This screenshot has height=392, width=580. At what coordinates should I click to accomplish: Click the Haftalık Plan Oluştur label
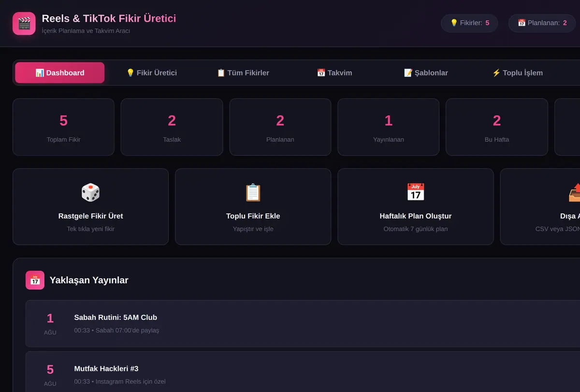coord(415,216)
